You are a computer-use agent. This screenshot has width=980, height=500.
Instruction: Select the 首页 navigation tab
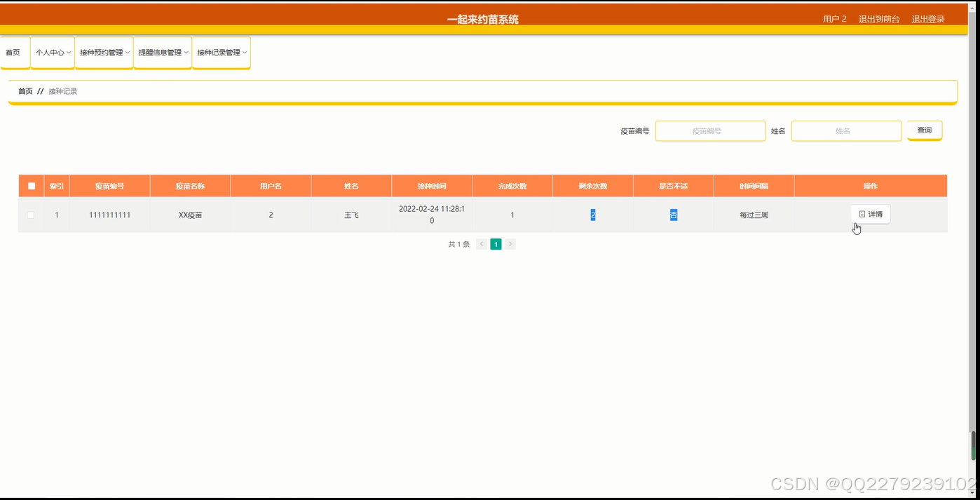point(12,52)
